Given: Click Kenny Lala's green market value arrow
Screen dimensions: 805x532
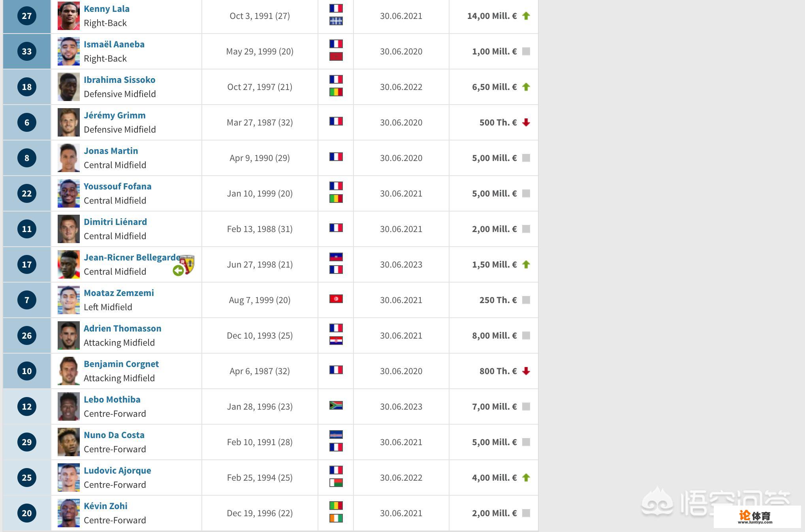Looking at the screenshot, I should 526,16.
